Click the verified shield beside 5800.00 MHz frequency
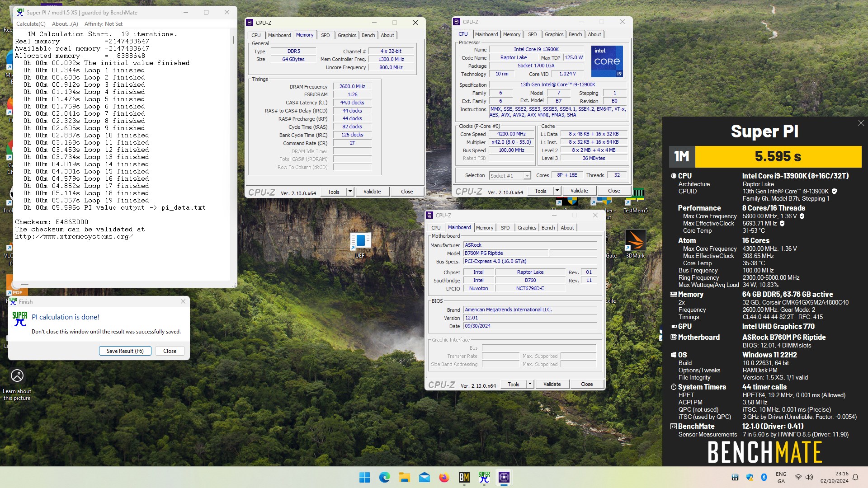Image resolution: width=868 pixels, height=488 pixels. 802,216
